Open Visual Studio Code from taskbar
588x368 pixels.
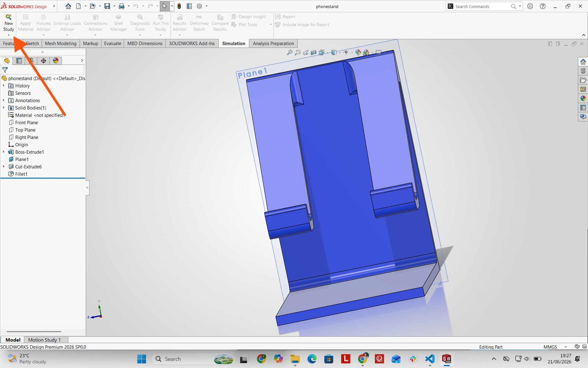(x=430, y=359)
